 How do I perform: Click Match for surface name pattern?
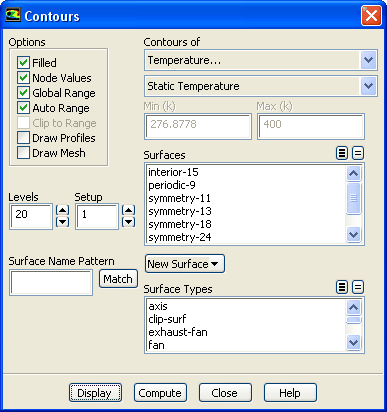pos(118,279)
